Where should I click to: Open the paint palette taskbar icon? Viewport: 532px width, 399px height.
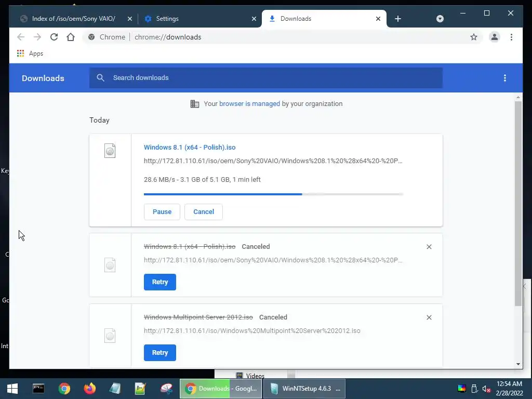point(166,389)
